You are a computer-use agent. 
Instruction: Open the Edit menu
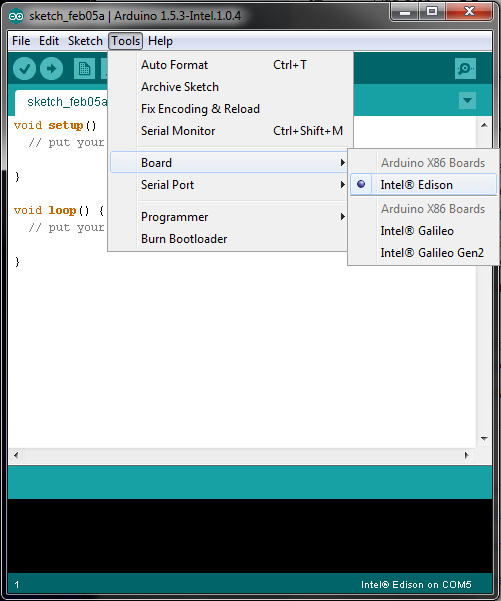(49, 41)
